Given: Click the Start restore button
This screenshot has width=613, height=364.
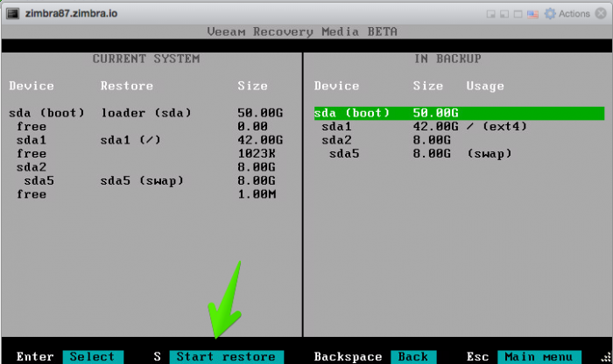Looking at the screenshot, I should coord(226,357).
